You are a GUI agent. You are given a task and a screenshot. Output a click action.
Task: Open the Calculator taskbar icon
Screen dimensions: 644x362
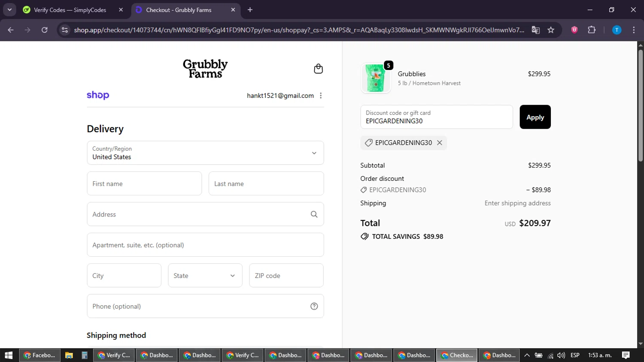coord(85,355)
